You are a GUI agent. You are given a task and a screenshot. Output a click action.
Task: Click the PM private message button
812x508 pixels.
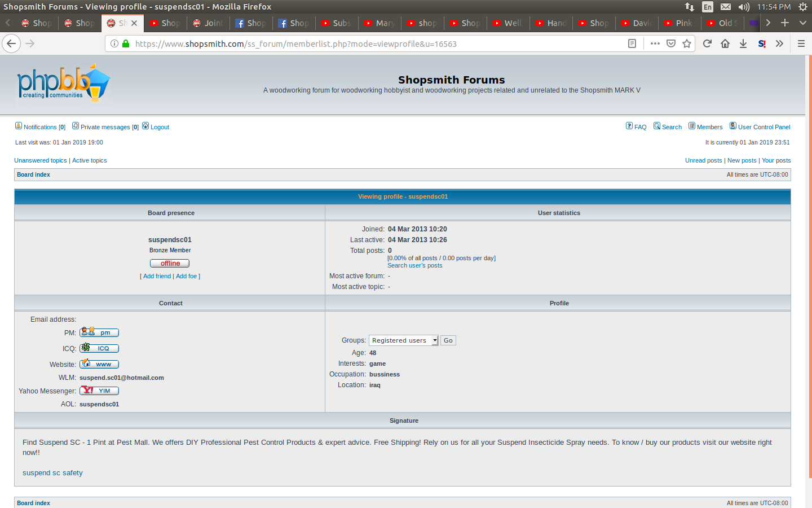click(x=99, y=332)
